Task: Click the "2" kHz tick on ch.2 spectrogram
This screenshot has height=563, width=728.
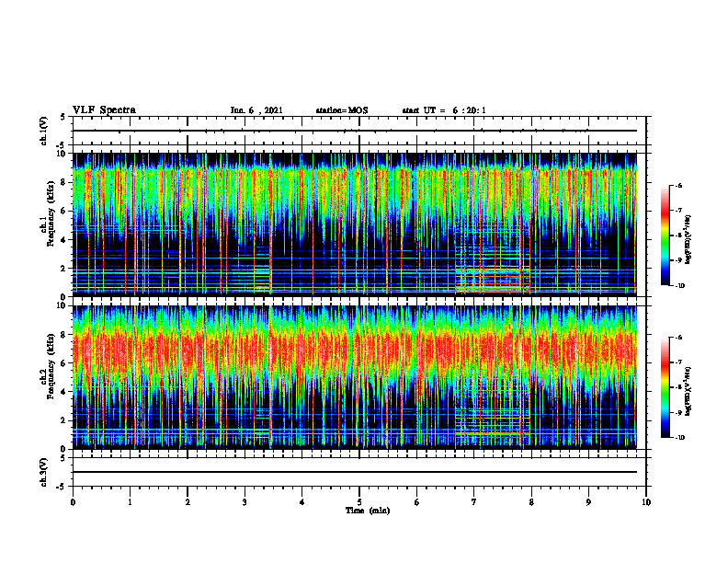Action: (64, 420)
